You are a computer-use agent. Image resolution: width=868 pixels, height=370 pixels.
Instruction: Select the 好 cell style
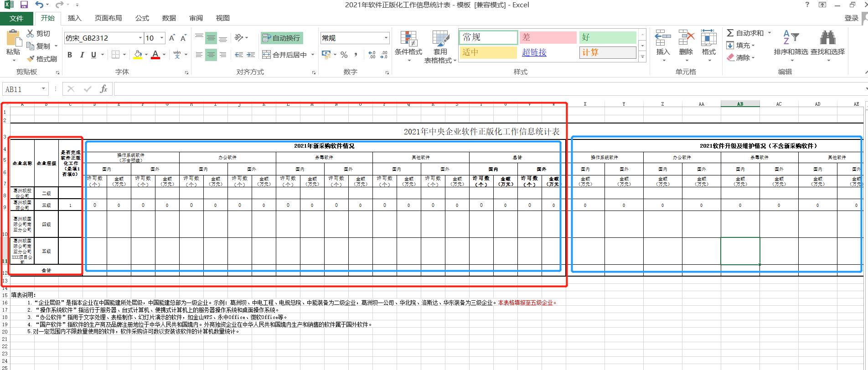coord(607,37)
